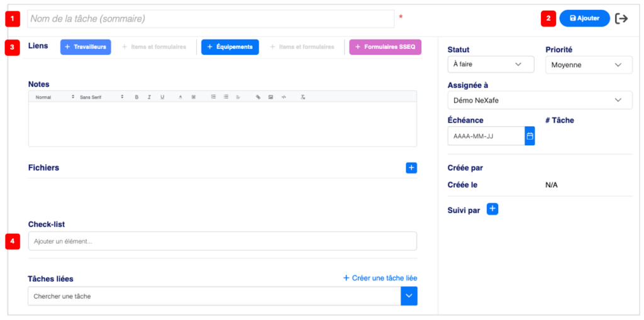Open the Statut dropdown showing À faire
The image size is (644, 320).
tap(491, 65)
